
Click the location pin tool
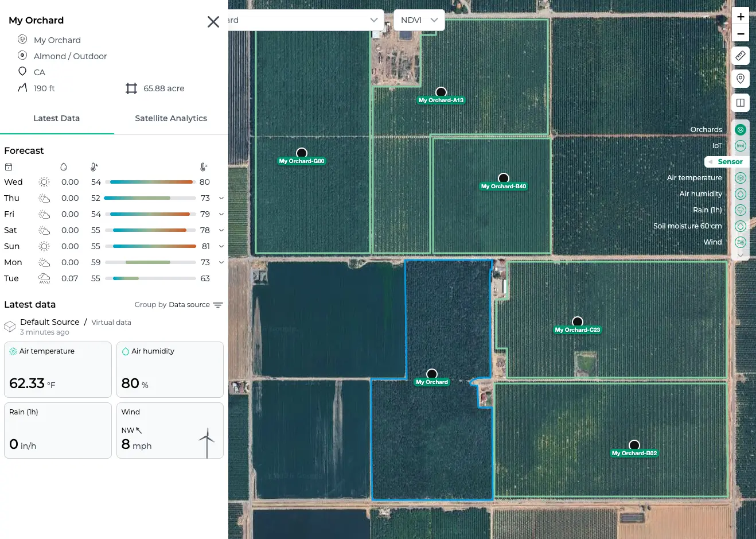click(740, 79)
